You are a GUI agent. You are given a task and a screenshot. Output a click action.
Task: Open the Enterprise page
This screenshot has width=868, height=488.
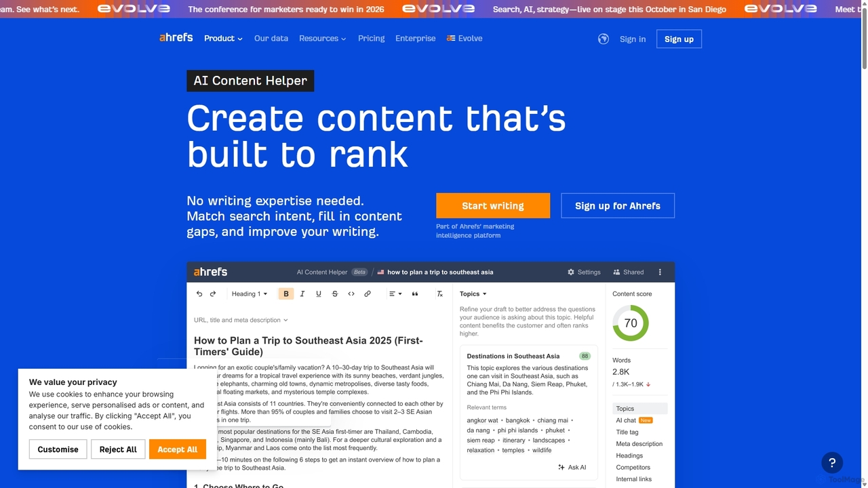[x=416, y=38]
